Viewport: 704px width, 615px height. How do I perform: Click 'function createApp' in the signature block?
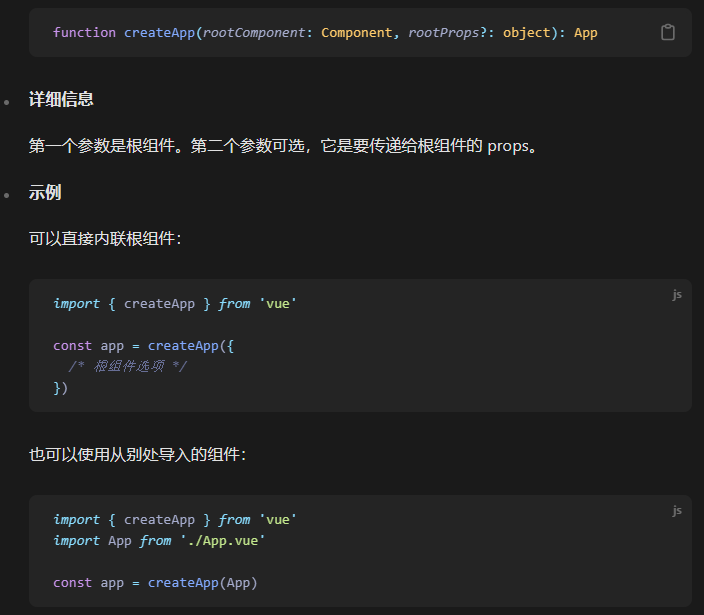[x=124, y=33]
